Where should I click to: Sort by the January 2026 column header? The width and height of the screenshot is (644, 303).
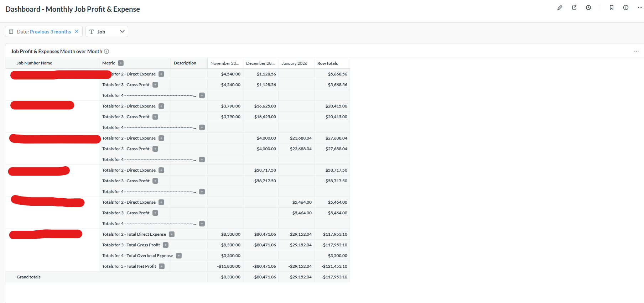click(x=294, y=63)
